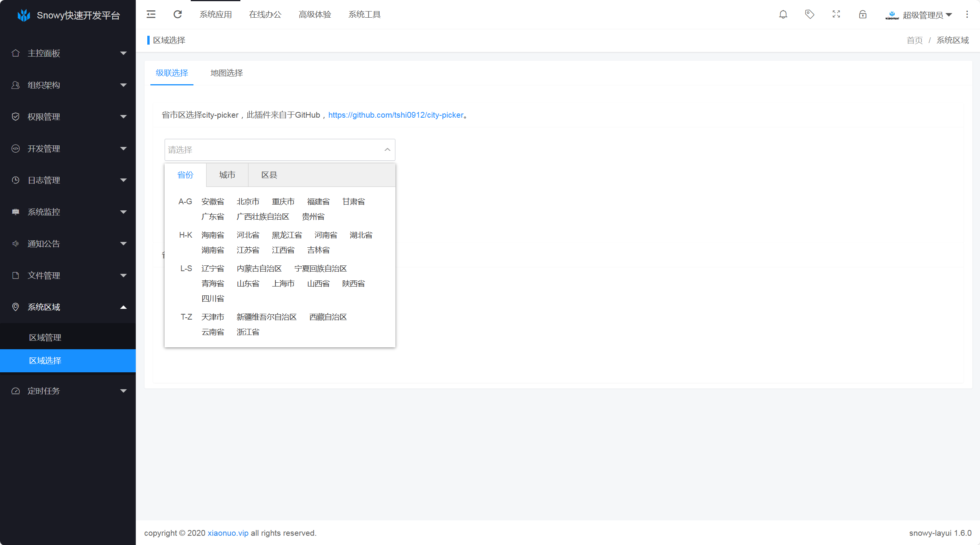This screenshot has height=545, width=980.
Task: Open the tag/notes icon in header
Action: (x=810, y=15)
